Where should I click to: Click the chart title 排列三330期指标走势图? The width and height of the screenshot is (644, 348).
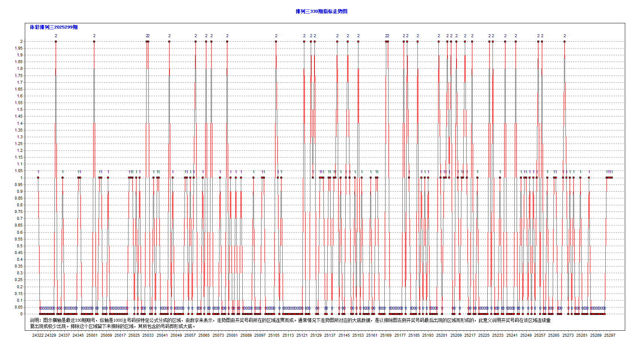pyautogui.click(x=321, y=11)
